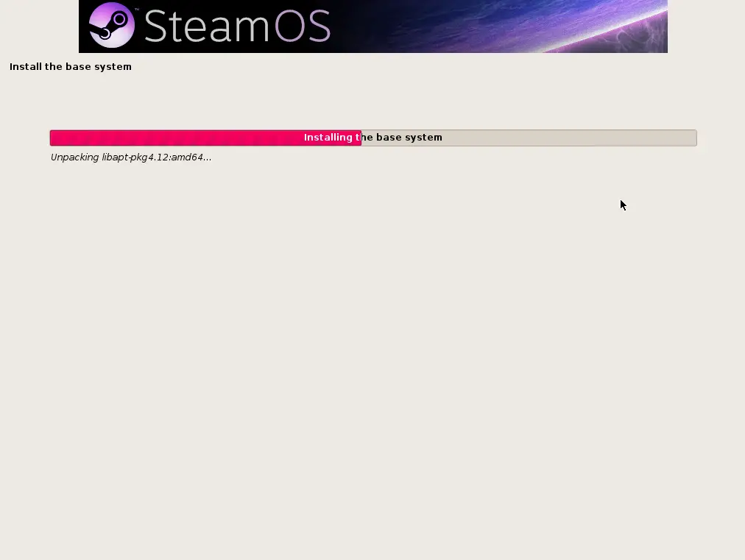Click the pink filled portion of the progress bar

coord(205,138)
